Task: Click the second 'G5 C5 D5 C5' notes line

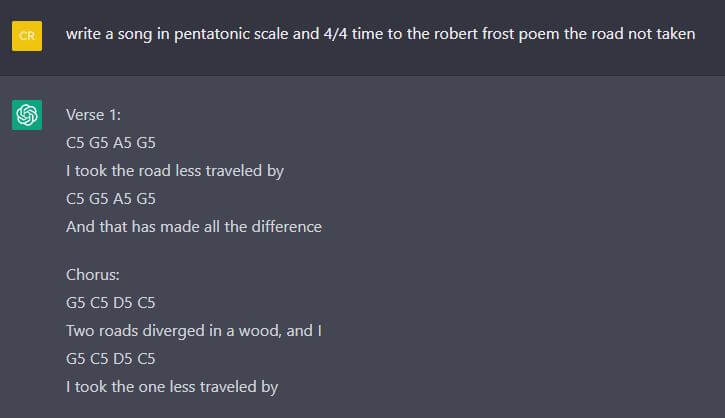Action: point(111,359)
